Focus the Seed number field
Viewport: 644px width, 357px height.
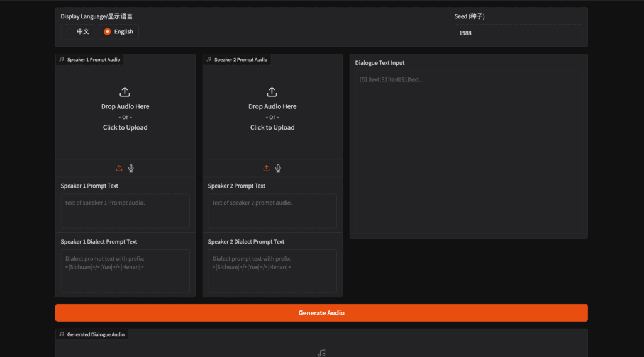pos(518,33)
